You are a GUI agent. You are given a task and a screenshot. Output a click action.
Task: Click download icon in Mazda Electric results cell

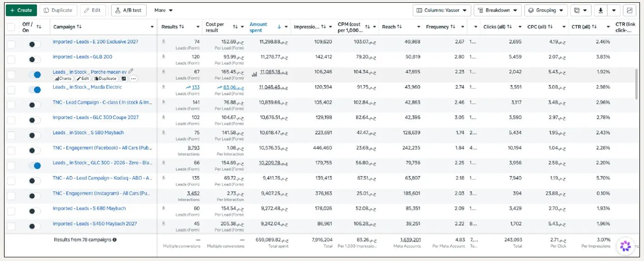pyautogui.click(x=163, y=87)
